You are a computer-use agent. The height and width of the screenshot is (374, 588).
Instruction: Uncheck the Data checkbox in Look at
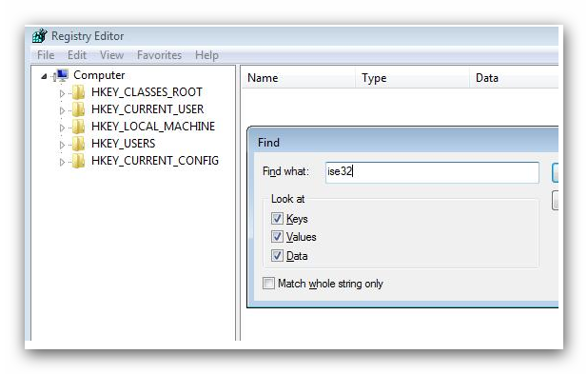(277, 256)
